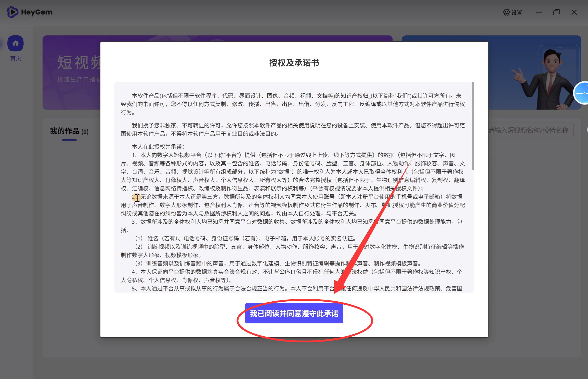Select the 我的作品 (0) tab
The height and width of the screenshot is (379, 588).
[69, 131]
